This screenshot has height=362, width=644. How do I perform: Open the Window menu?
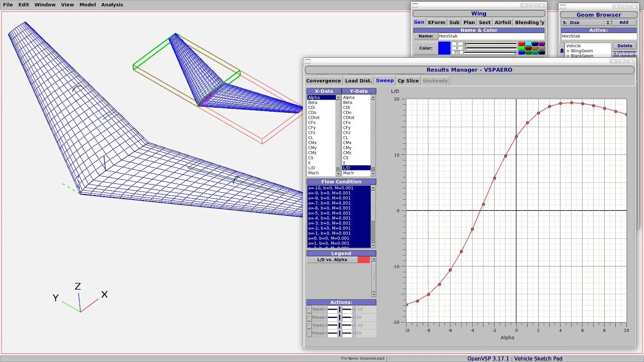[x=45, y=5]
